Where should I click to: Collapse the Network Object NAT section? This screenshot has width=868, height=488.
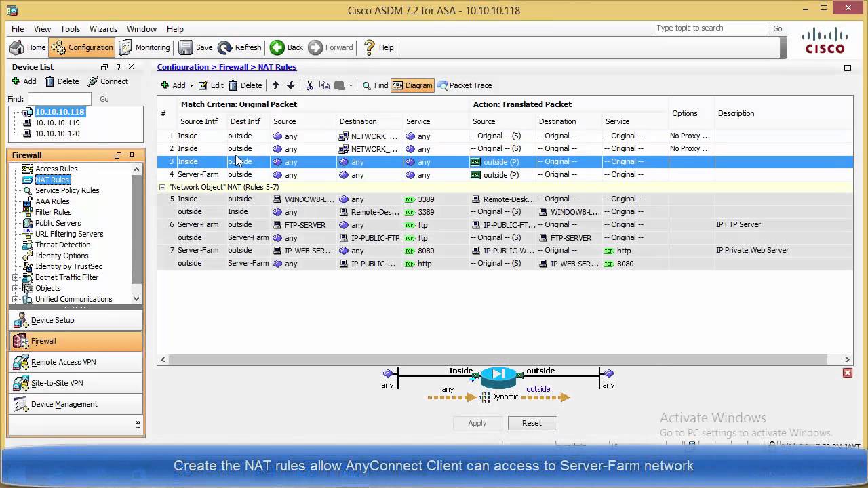point(162,187)
